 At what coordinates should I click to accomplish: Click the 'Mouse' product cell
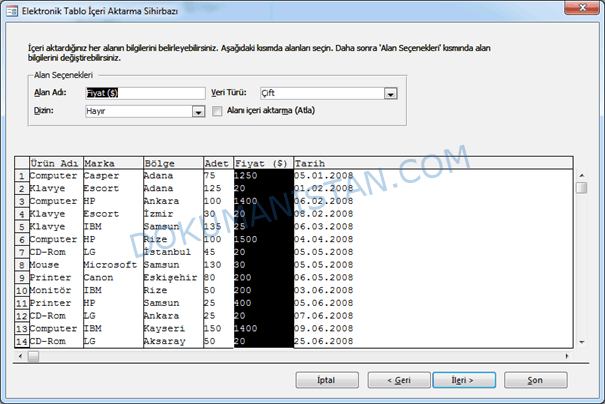[x=56, y=265]
